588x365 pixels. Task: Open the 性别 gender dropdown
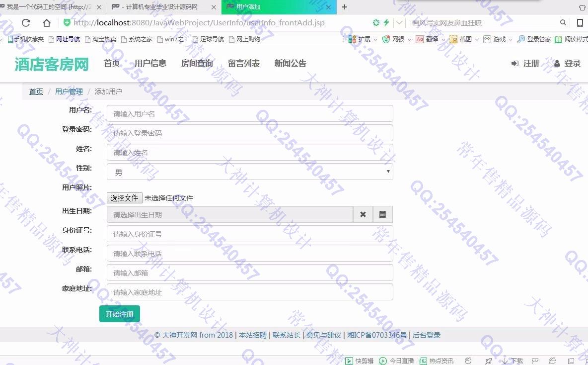pos(250,172)
